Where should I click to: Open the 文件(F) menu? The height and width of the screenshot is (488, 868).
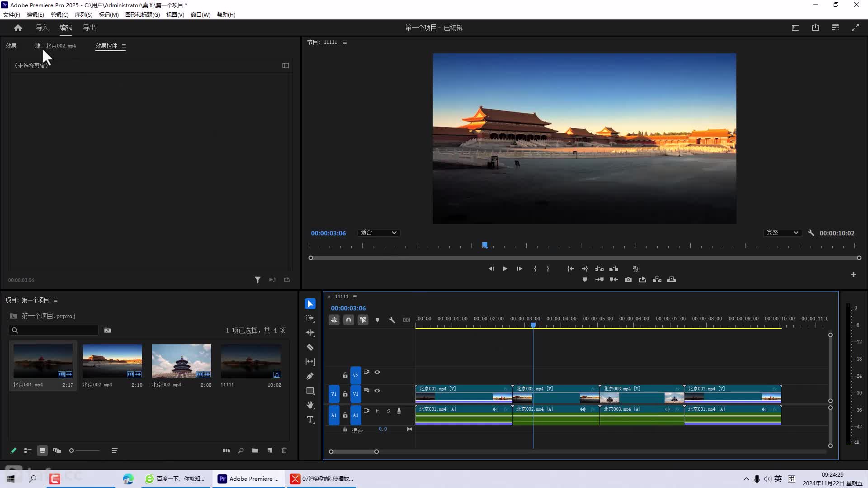(12, 14)
